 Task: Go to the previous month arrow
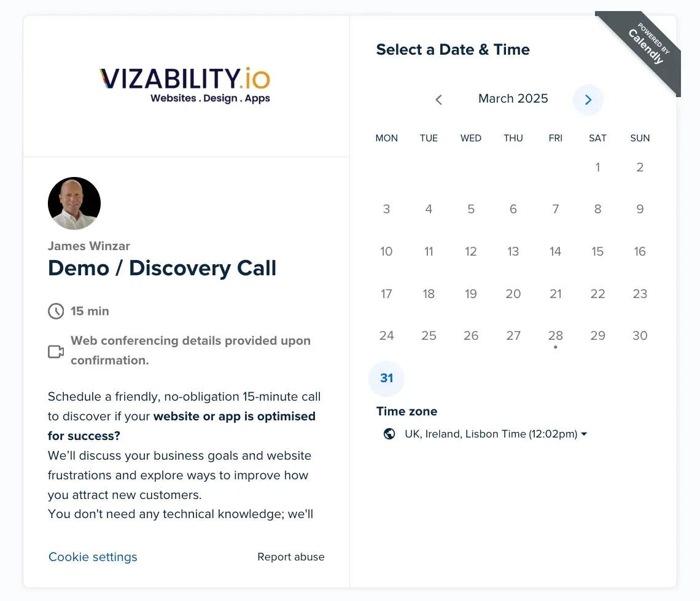438,100
